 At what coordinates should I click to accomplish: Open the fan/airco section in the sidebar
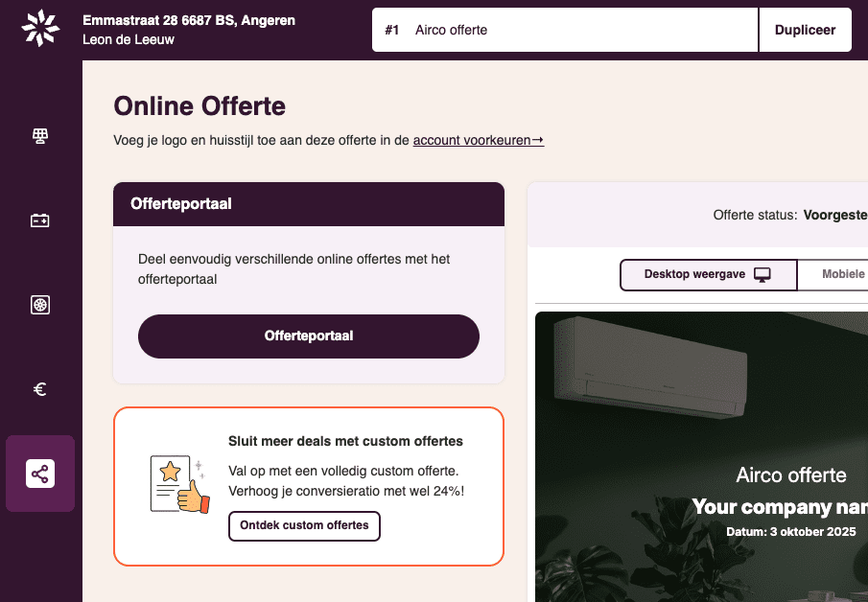pos(40,305)
